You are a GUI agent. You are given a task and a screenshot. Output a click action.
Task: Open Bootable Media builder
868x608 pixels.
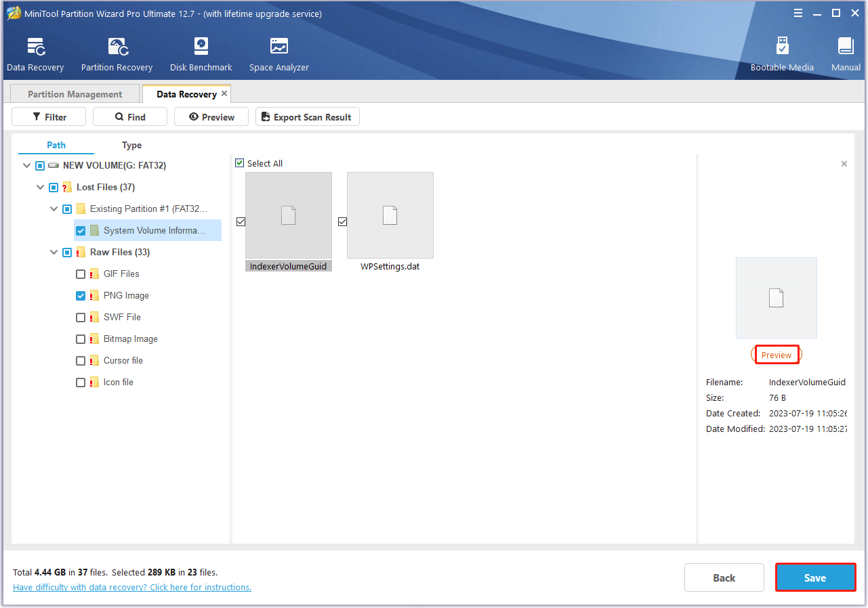click(x=782, y=46)
